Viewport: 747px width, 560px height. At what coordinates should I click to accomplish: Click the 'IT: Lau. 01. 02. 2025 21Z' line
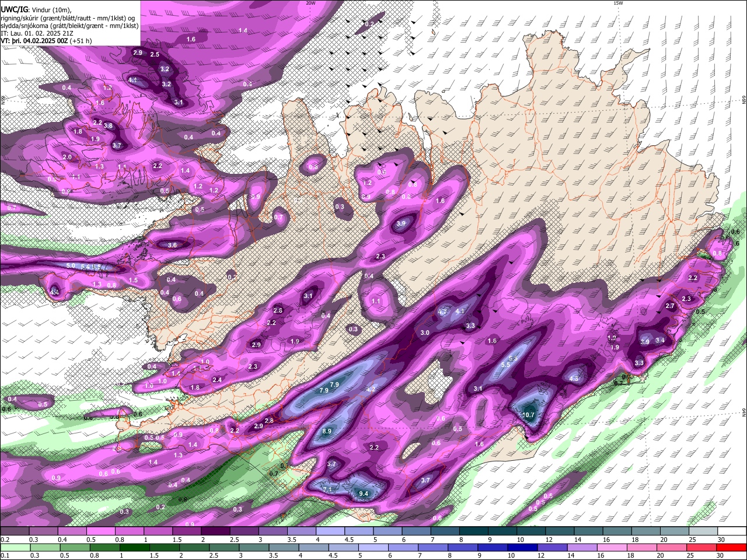36,33
